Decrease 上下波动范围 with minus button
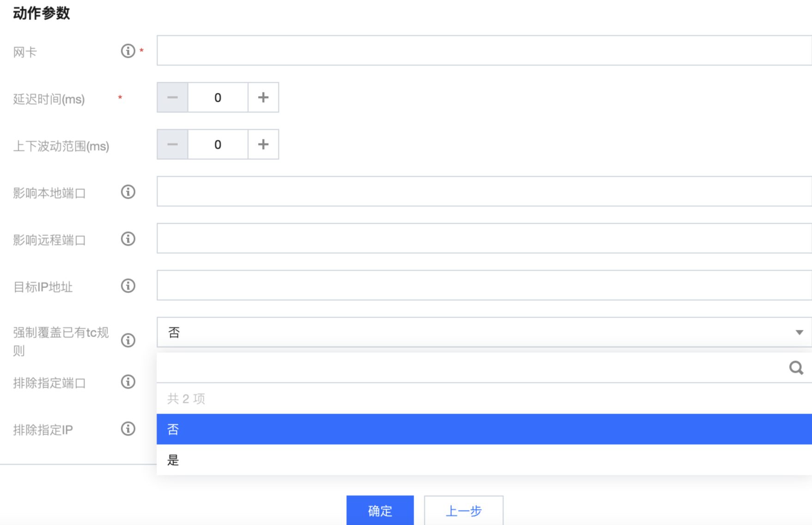812x525 pixels. coord(172,145)
